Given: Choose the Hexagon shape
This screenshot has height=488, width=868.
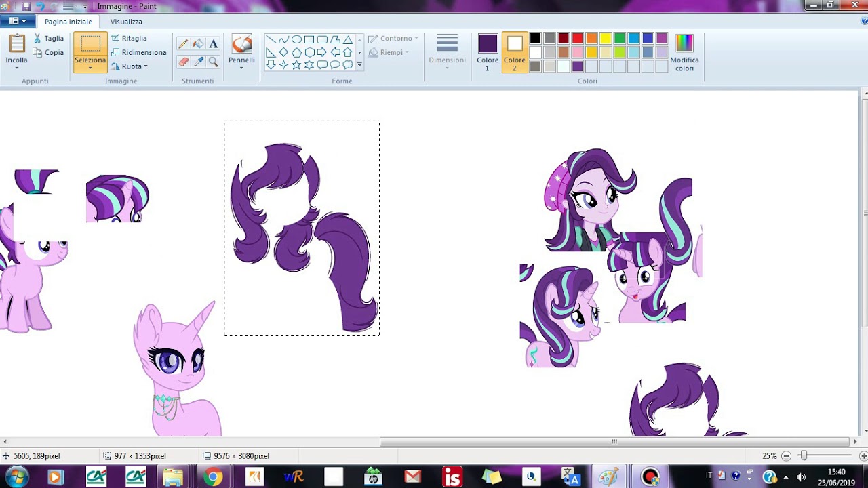Looking at the screenshot, I should click(x=309, y=52).
